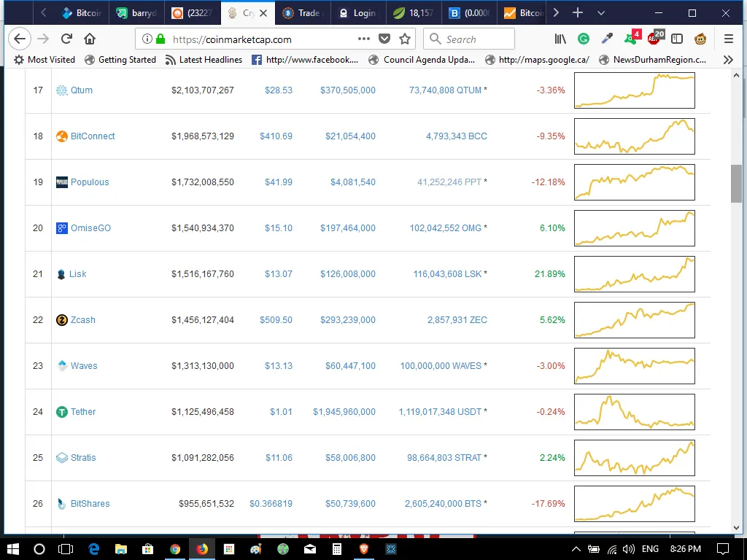Show site security information lock icon
The width and height of the screenshot is (747, 560).
click(160, 39)
